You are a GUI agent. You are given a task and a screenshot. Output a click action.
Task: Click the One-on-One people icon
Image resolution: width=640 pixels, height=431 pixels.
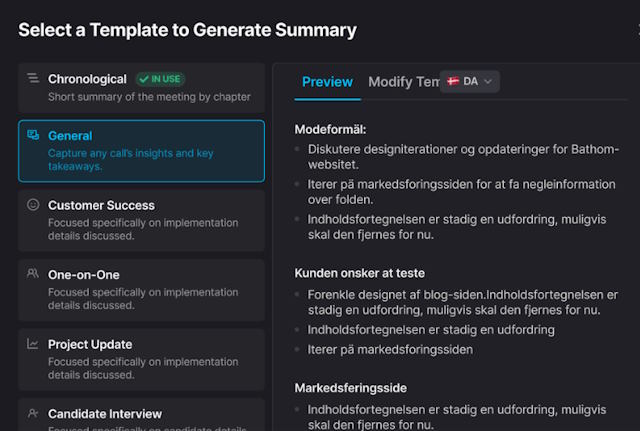[x=33, y=274]
